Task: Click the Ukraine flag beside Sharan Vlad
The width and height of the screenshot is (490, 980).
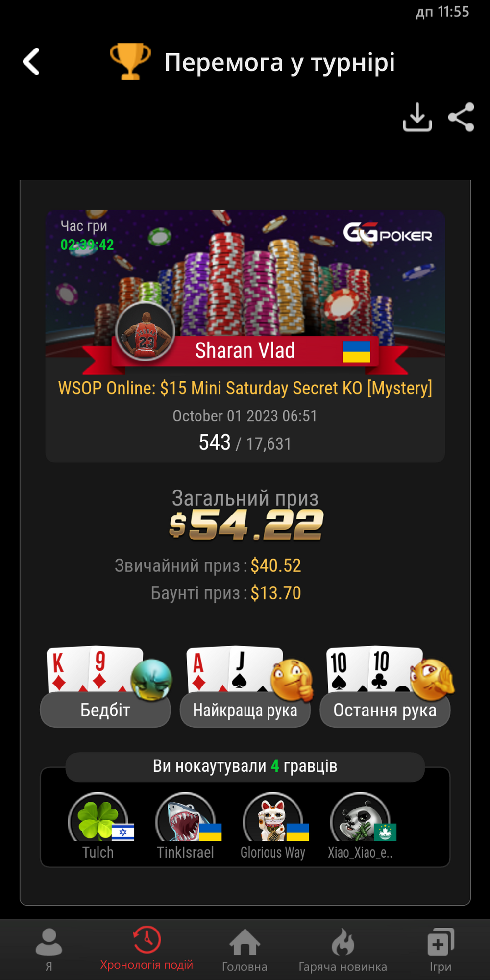Action: click(x=356, y=351)
